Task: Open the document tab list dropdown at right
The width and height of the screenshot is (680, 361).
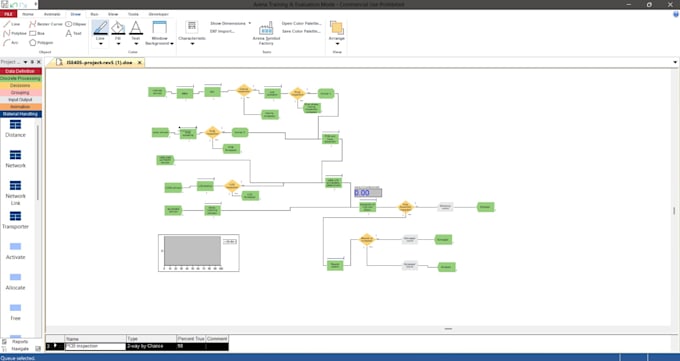Action: (x=675, y=62)
